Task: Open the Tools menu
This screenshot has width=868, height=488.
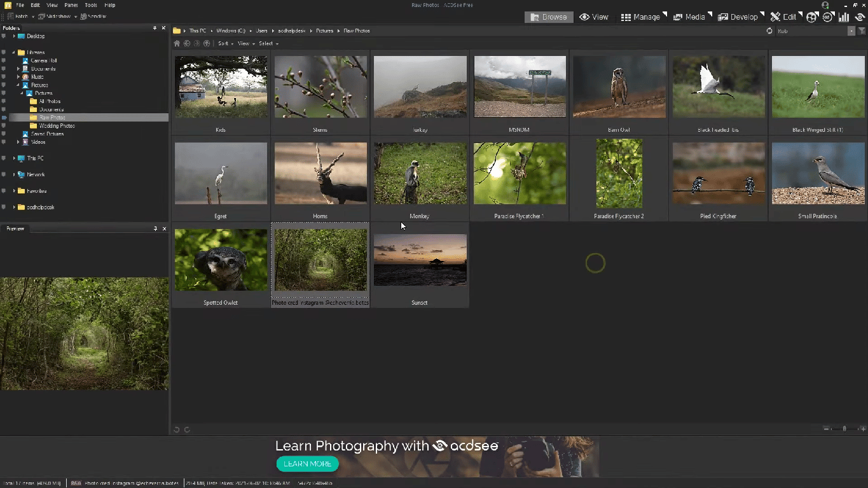Action: click(x=91, y=5)
